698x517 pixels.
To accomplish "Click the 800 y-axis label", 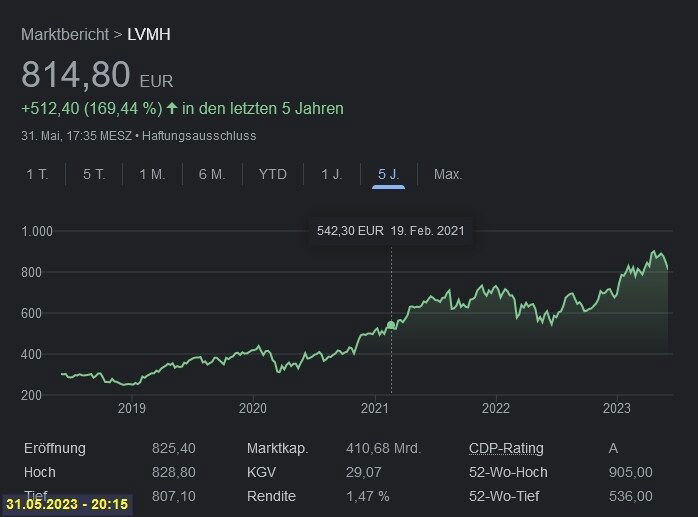I will pos(31,273).
